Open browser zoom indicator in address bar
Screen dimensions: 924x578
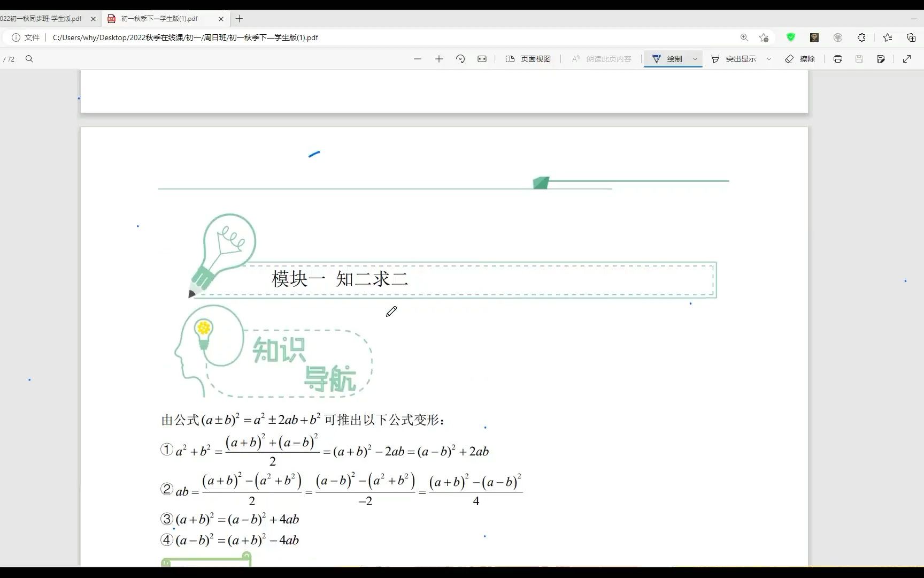tap(744, 37)
